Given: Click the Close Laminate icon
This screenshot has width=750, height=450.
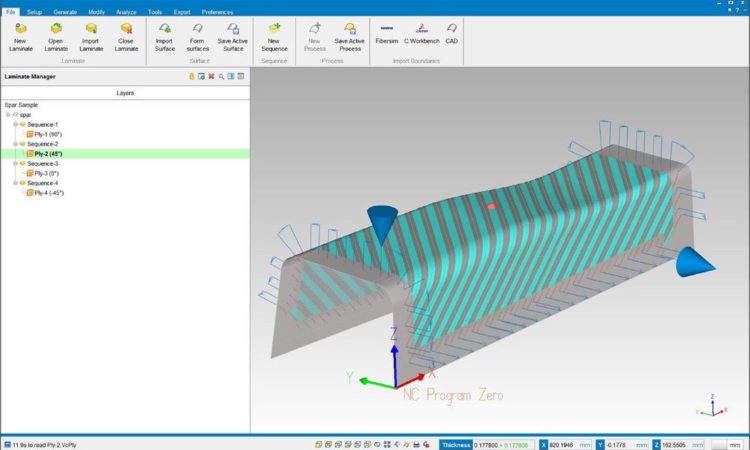Looking at the screenshot, I should pyautogui.click(x=126, y=29).
